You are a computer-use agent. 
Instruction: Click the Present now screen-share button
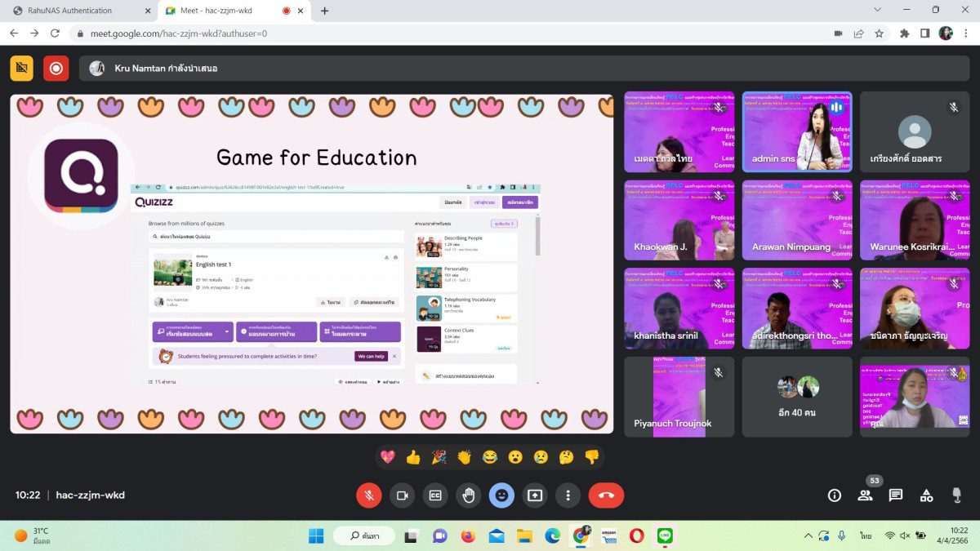535,495
